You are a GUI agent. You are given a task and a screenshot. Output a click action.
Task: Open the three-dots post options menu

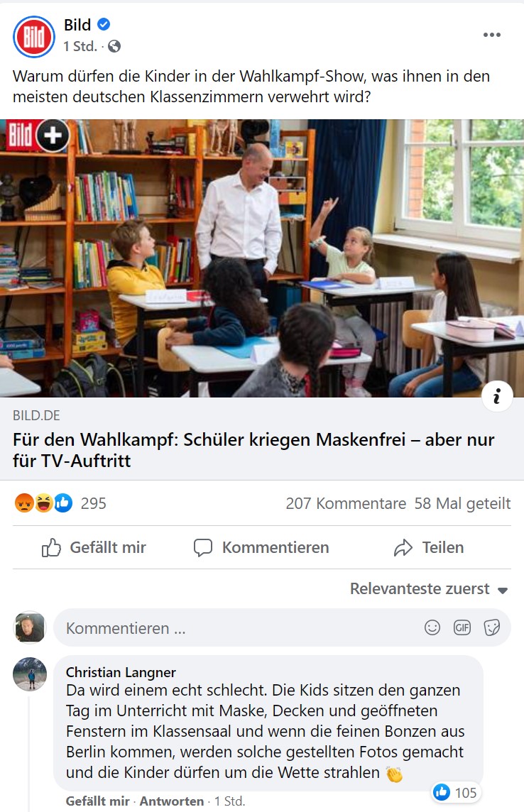click(491, 35)
